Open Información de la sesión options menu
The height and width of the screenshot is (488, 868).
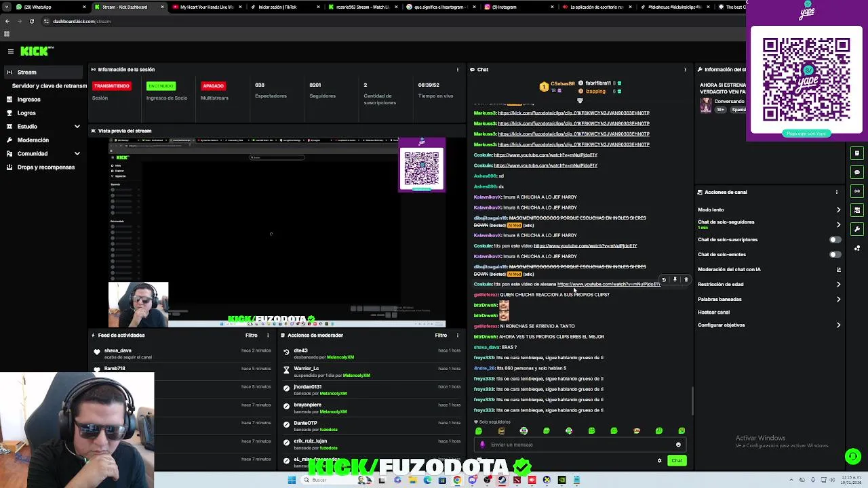(x=458, y=69)
